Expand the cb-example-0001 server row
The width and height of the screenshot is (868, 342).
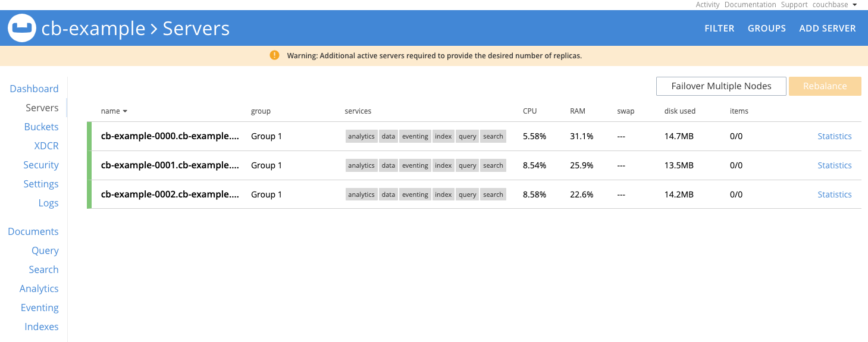[474, 165]
